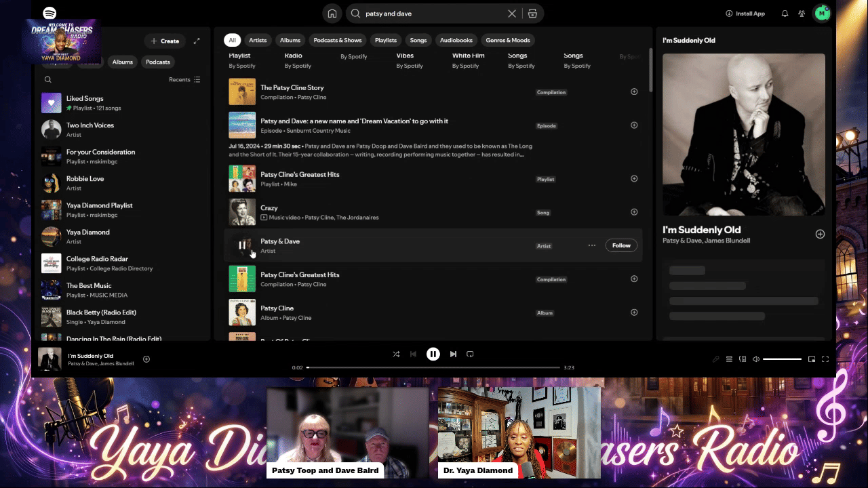Go to Spotify Home icon
The height and width of the screenshot is (488, 868).
point(332,14)
